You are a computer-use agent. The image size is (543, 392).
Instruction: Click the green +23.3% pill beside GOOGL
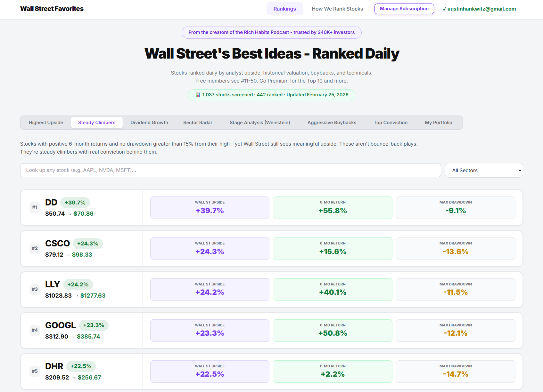pyautogui.click(x=94, y=325)
